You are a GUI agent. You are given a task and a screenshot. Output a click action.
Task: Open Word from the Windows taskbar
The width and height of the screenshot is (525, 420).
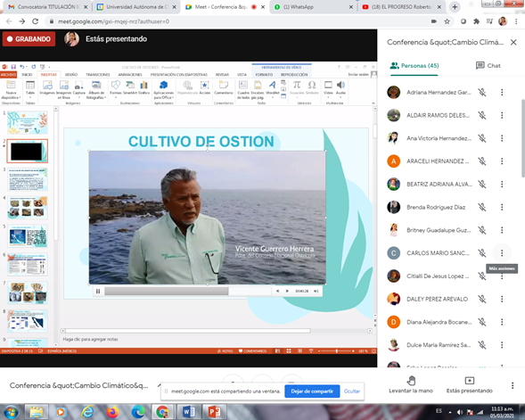189,412
